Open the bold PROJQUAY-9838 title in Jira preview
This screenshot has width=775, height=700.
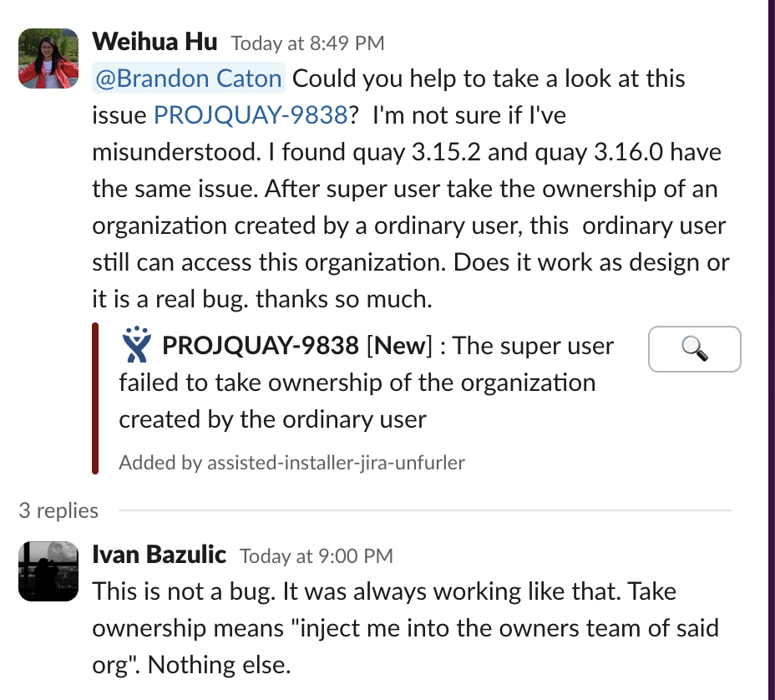click(261, 346)
